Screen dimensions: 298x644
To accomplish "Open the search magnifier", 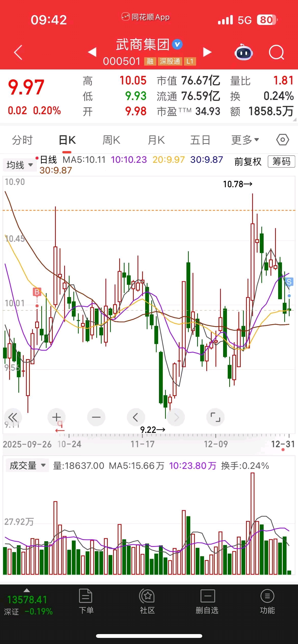I will [276, 52].
